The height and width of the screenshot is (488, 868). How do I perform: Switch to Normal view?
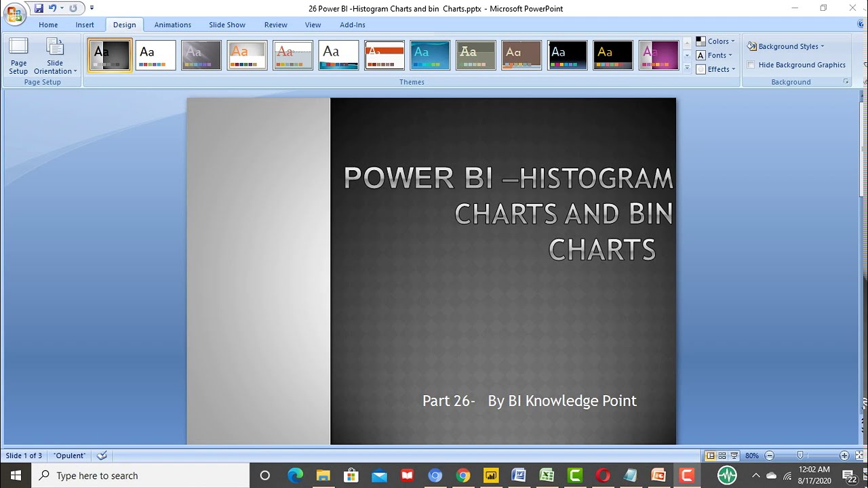click(710, 455)
